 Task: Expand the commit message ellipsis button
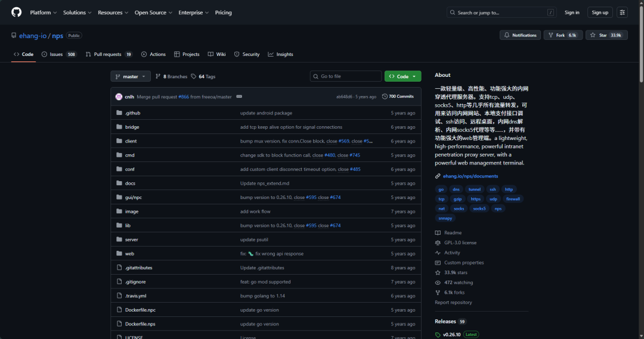239,97
